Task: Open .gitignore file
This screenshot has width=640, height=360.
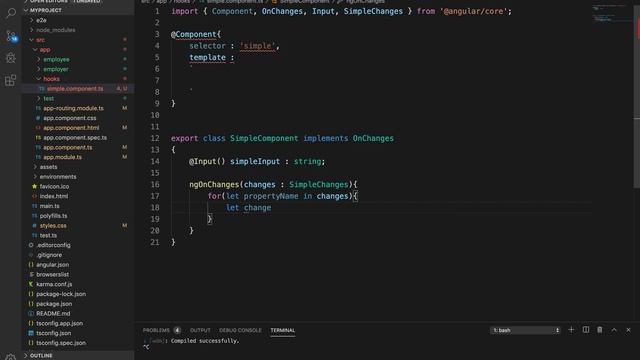Action: [x=49, y=255]
